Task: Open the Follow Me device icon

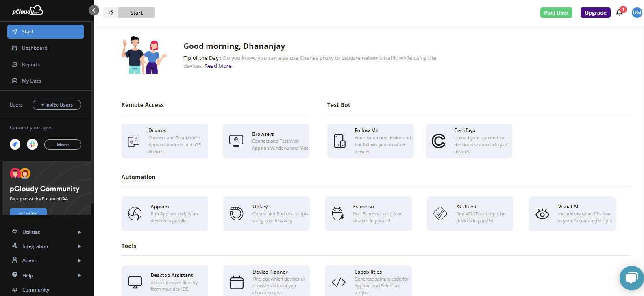Action: [339, 141]
